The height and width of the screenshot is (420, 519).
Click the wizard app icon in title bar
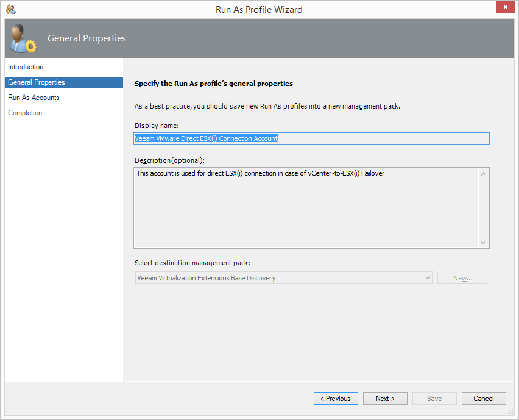point(11,10)
